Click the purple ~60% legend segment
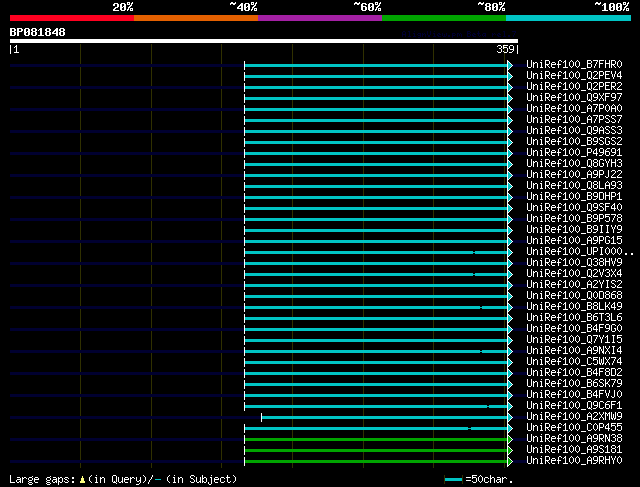 coord(320,18)
